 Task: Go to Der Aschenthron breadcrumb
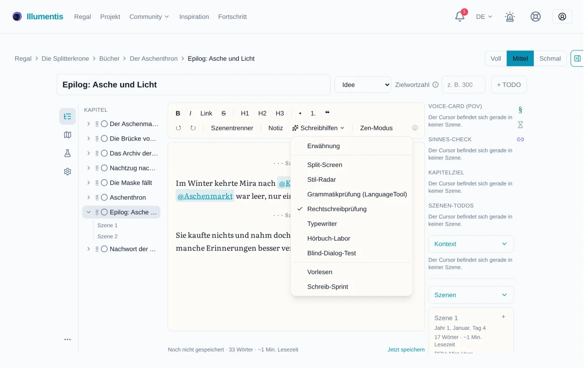(x=154, y=59)
